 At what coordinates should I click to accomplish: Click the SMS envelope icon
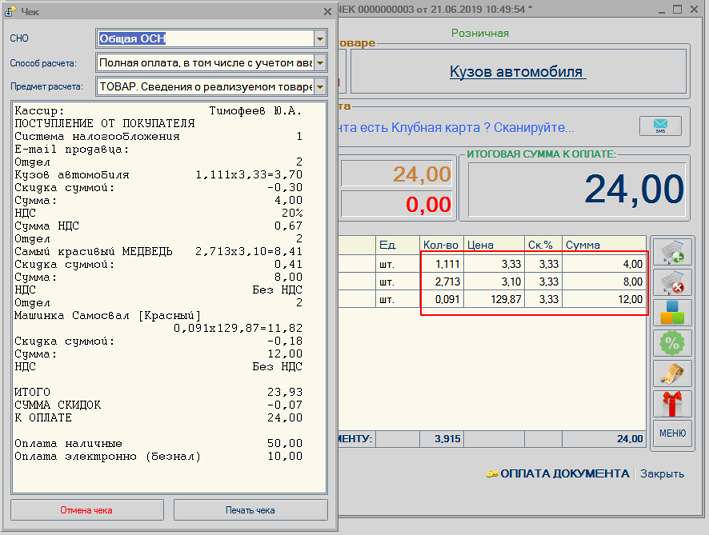pos(660,126)
